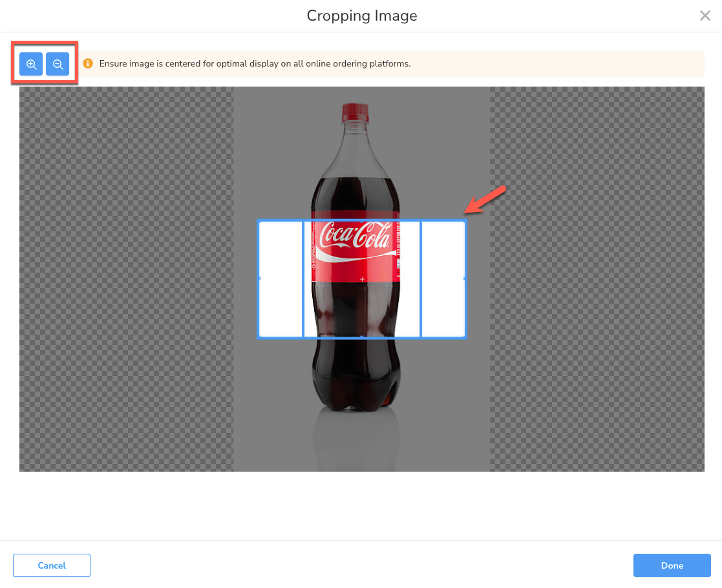This screenshot has height=588, width=722.
Task: Click the crop box right edge handle
Action: click(x=465, y=279)
